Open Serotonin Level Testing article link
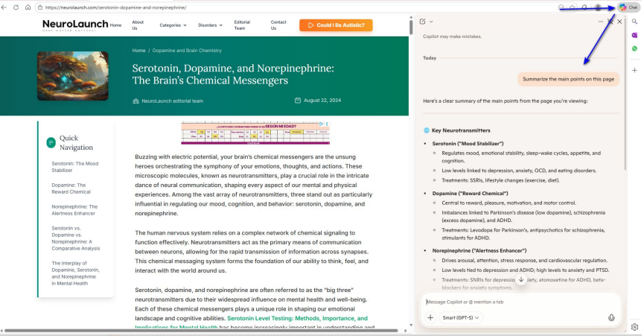The height and width of the screenshot is (336, 644). tap(297, 318)
